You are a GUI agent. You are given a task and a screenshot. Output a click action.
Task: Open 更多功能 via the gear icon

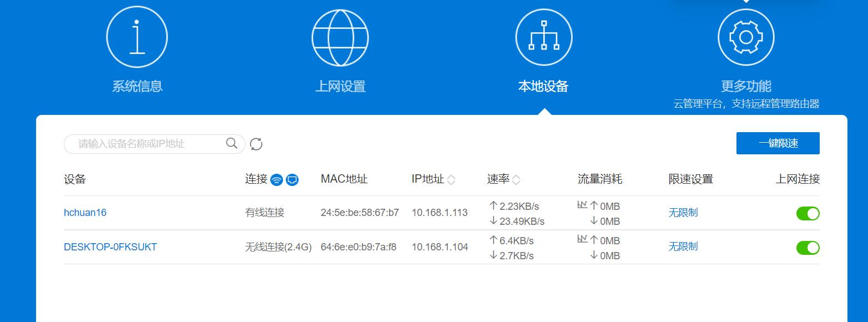tap(746, 36)
